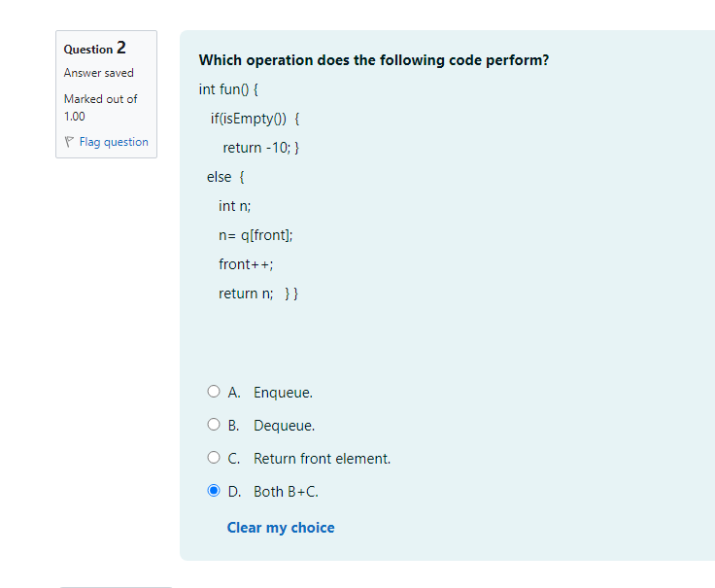Pick radio button for option C
Viewport: 715px width, 588px height.
(x=214, y=458)
